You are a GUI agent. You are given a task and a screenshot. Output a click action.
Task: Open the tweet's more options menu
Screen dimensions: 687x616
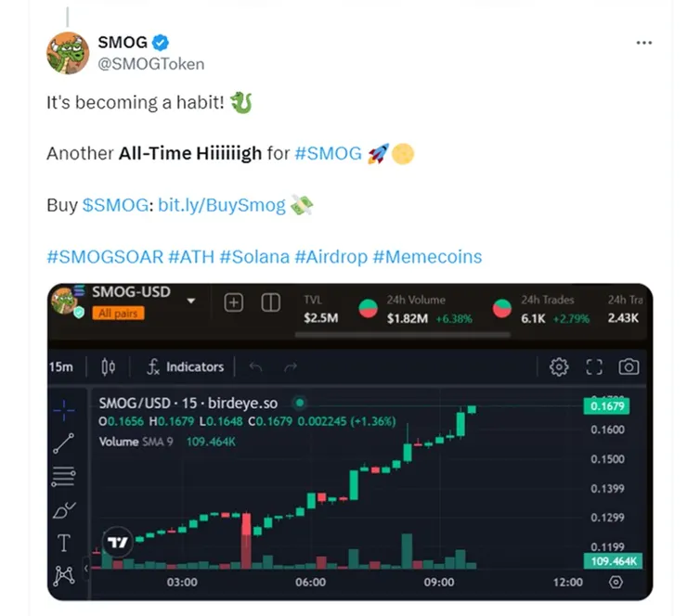pyautogui.click(x=643, y=43)
